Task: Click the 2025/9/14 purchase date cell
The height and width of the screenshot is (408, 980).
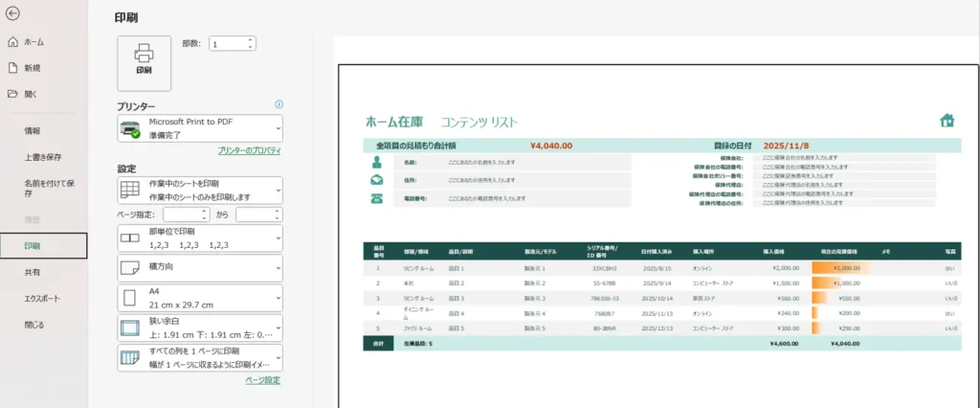Action: pyautogui.click(x=657, y=283)
